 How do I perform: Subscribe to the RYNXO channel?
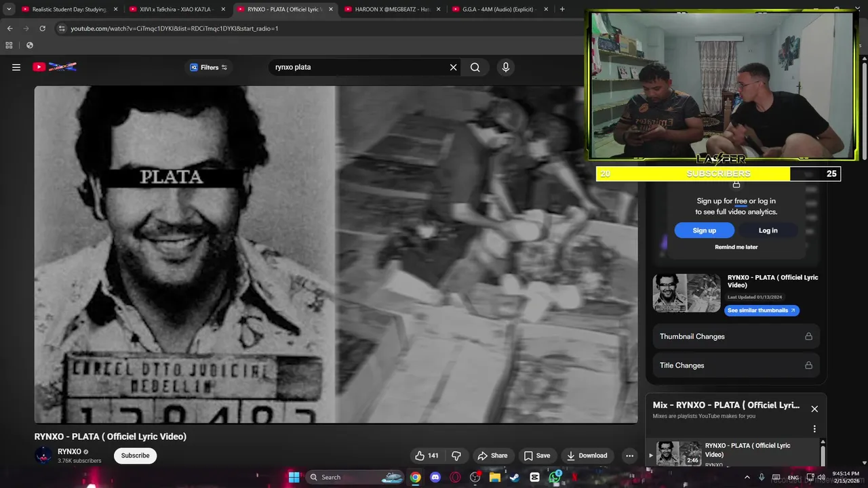[135, 455]
